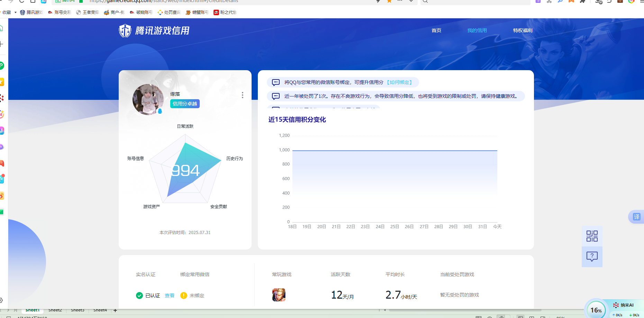Open the three-dot menu on profile card
This screenshot has width=644, height=318.
242,95
